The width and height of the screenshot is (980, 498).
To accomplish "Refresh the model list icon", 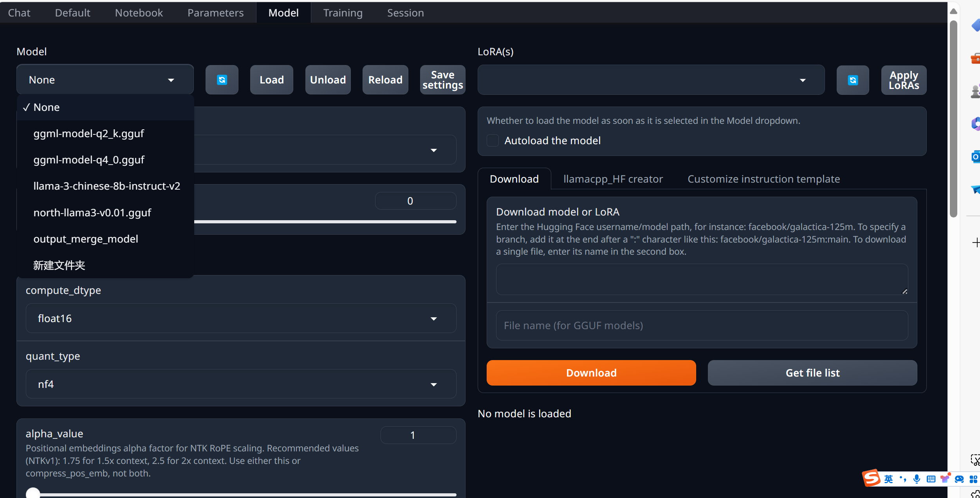I will pyautogui.click(x=222, y=80).
